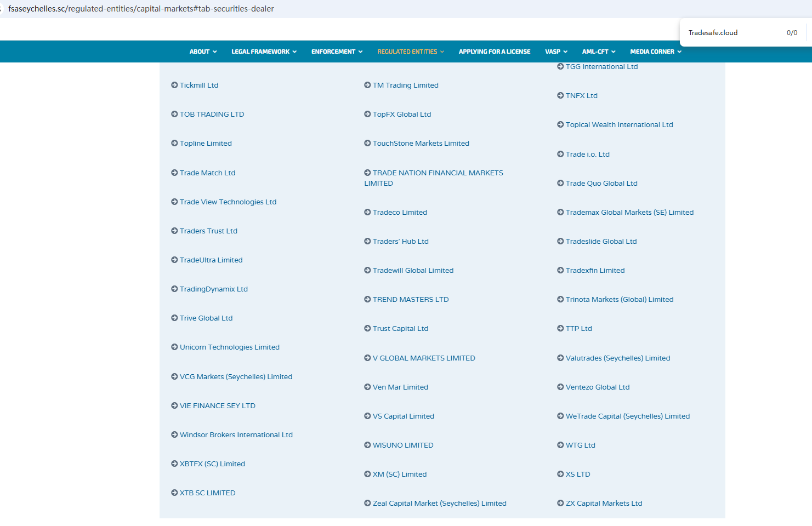Open Trade Quo Global Ltd entry

(601, 183)
